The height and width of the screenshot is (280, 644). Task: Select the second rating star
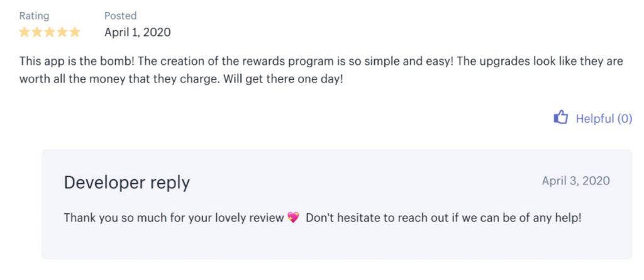pos(37,32)
